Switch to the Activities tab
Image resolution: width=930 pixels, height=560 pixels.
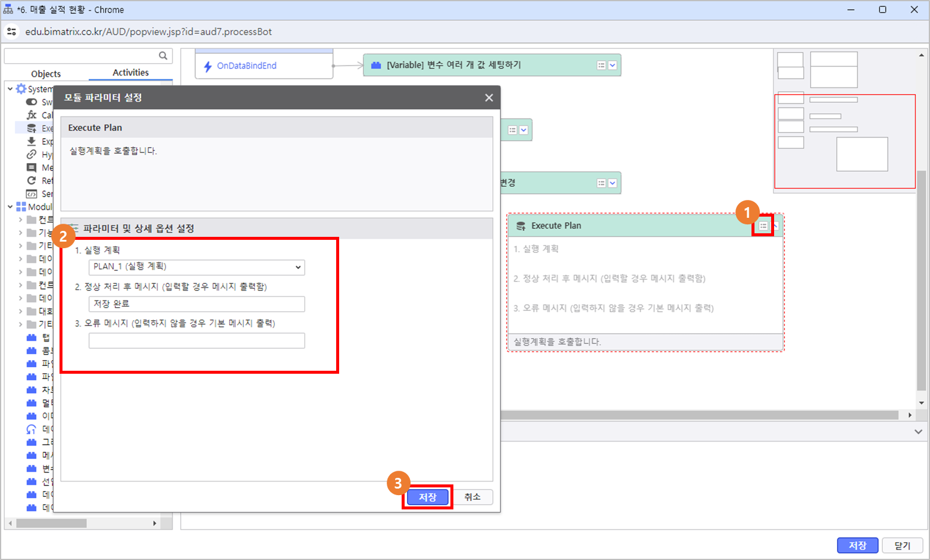[131, 73]
